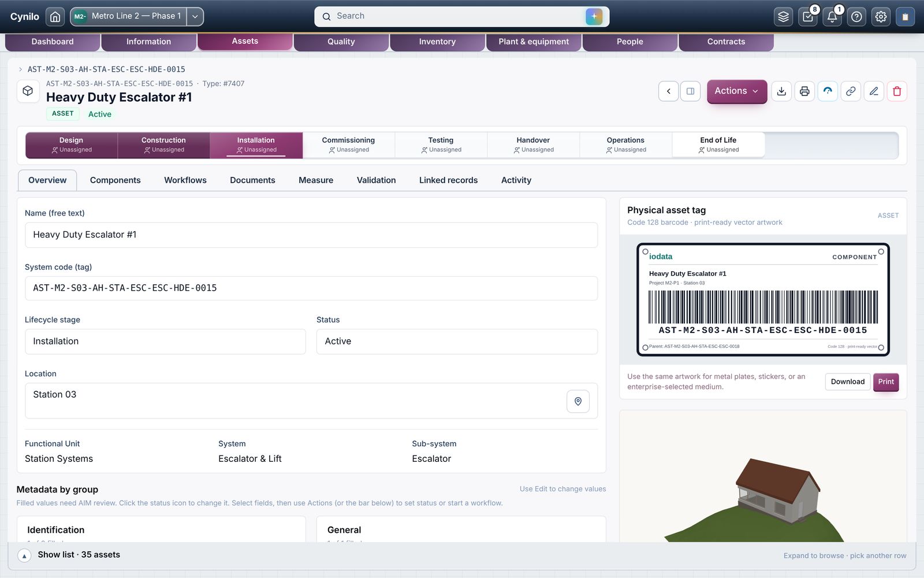Open the layers stack icon
The height and width of the screenshot is (578, 924).
point(784,17)
